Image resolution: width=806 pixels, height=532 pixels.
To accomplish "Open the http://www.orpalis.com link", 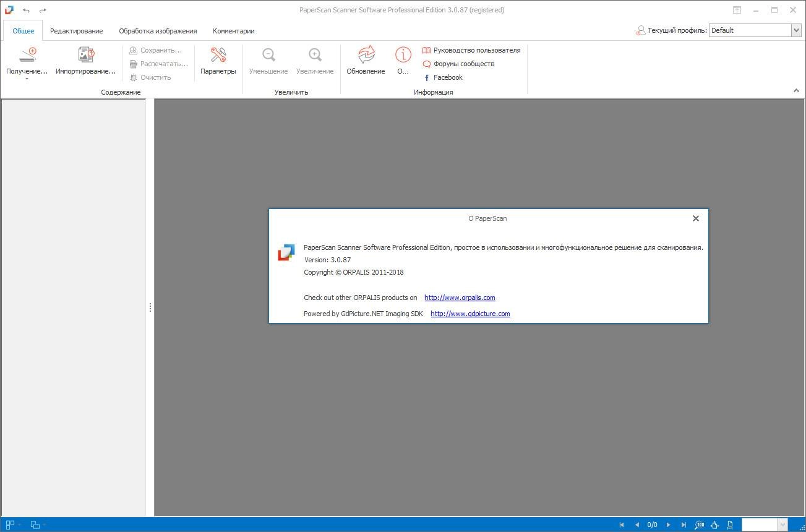I will point(460,298).
